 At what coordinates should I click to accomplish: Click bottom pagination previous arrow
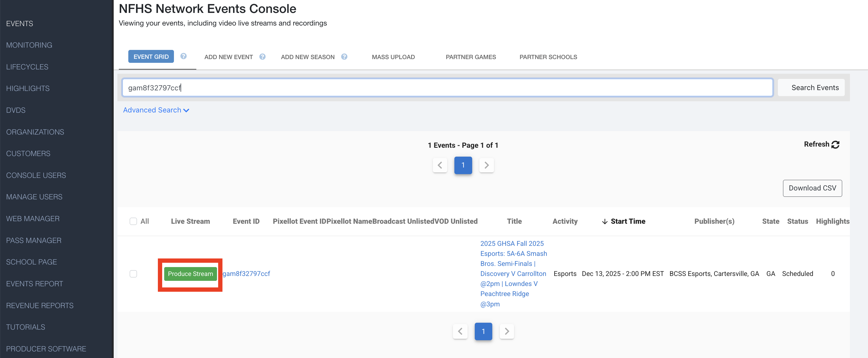pos(460,331)
